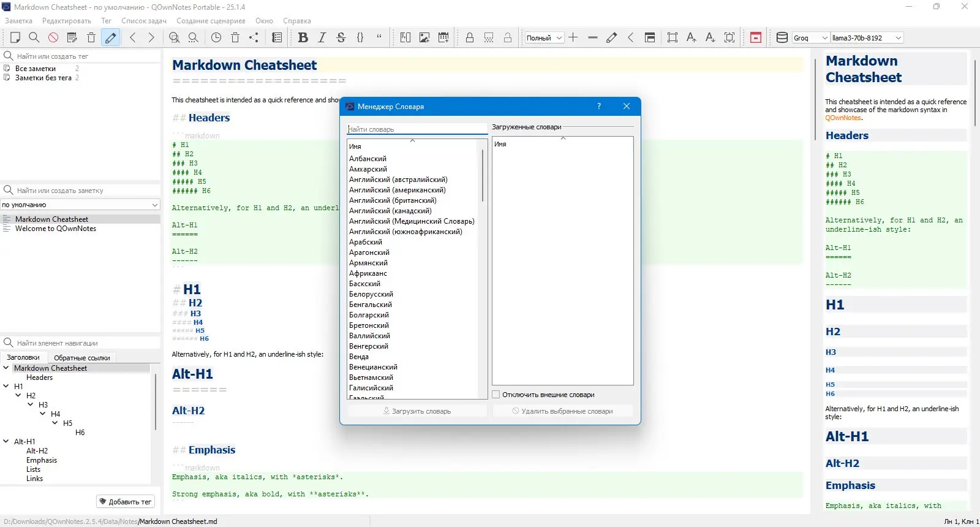Open the llama3-70b-8192 model dropdown
This screenshot has height=527, width=980.
point(867,38)
